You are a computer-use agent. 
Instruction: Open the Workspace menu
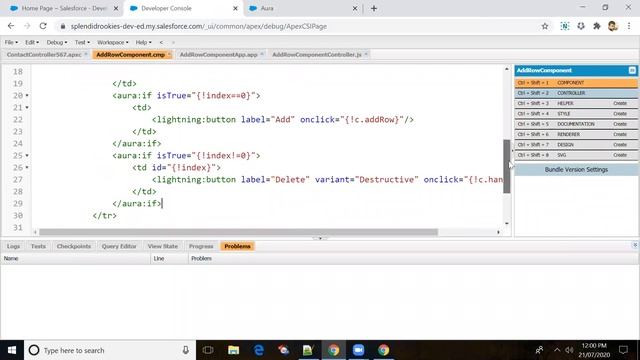(x=113, y=42)
